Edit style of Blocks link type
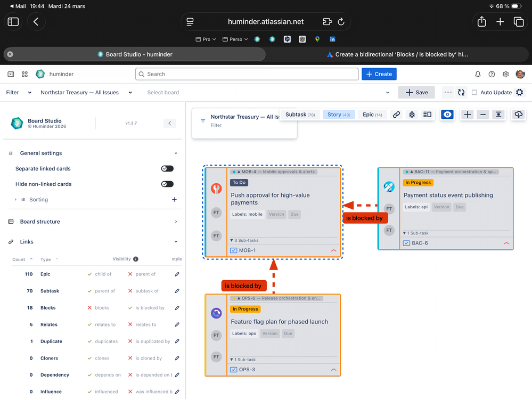Image resolution: width=532 pixels, height=399 pixels. pos(177,308)
